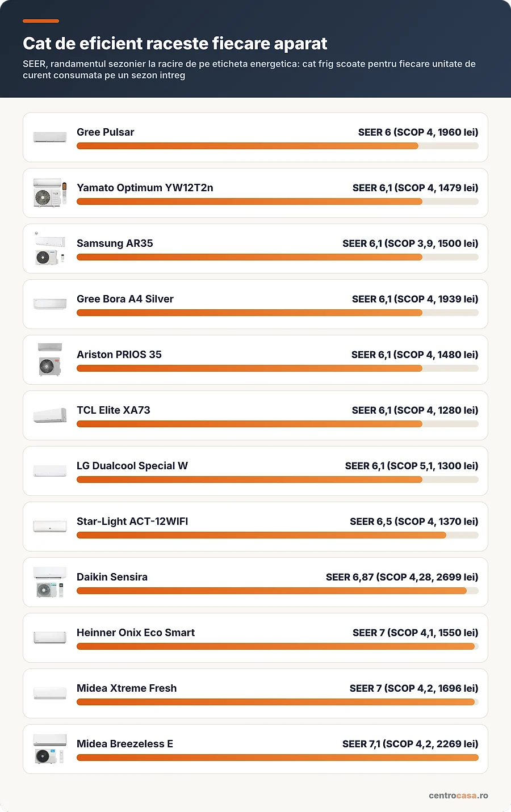This screenshot has width=511, height=812.
Task: Click the LG Dualcool product thumbnail
Action: (50, 471)
